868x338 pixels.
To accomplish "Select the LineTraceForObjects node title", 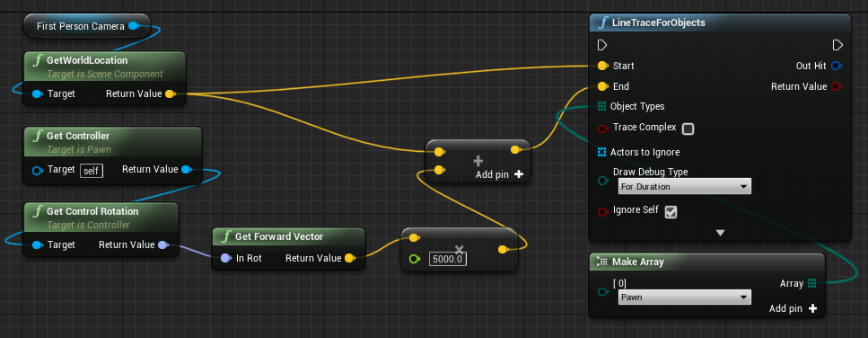I will click(658, 22).
